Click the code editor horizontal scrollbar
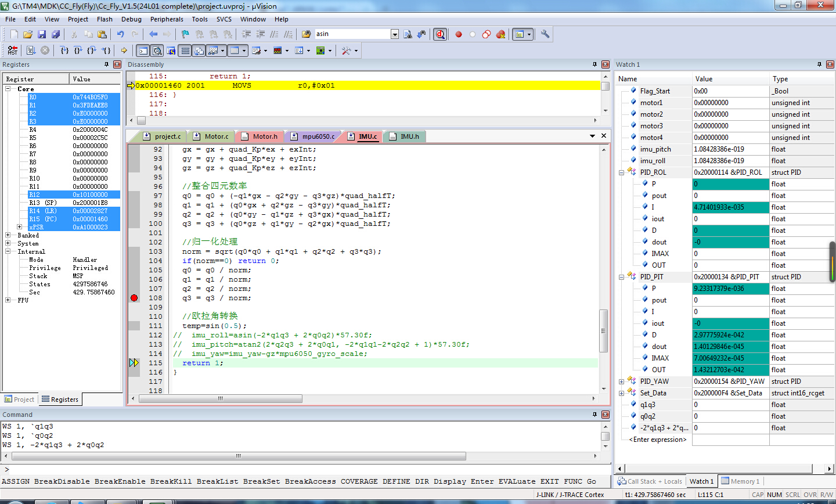Image resolution: width=836 pixels, height=504 pixels. pyautogui.click(x=221, y=398)
